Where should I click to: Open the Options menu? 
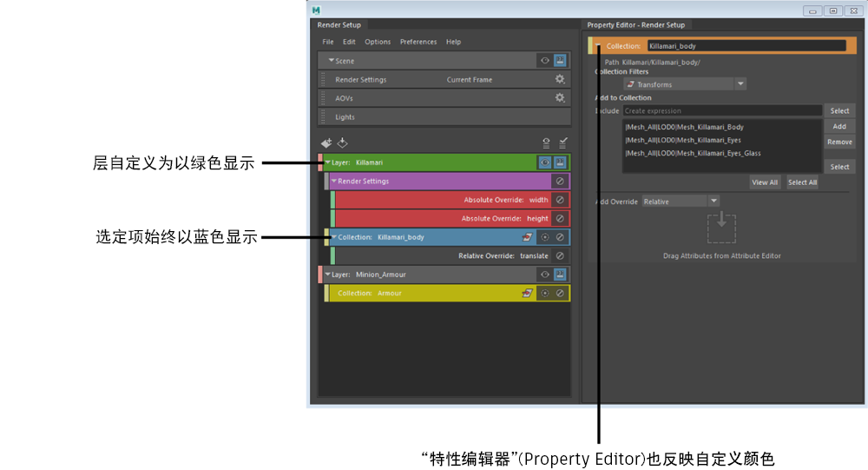378,42
